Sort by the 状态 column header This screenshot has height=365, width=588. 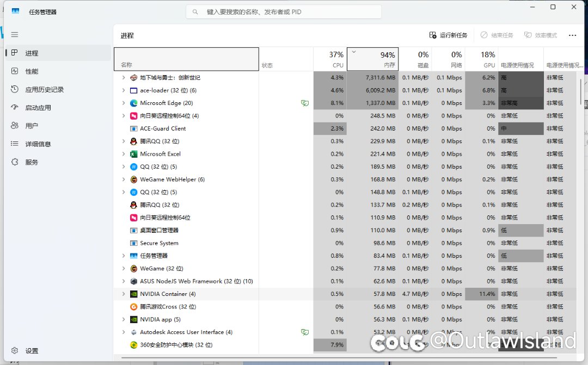pyautogui.click(x=286, y=59)
